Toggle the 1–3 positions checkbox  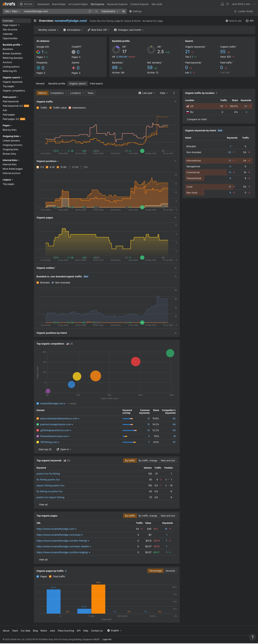click(38, 167)
